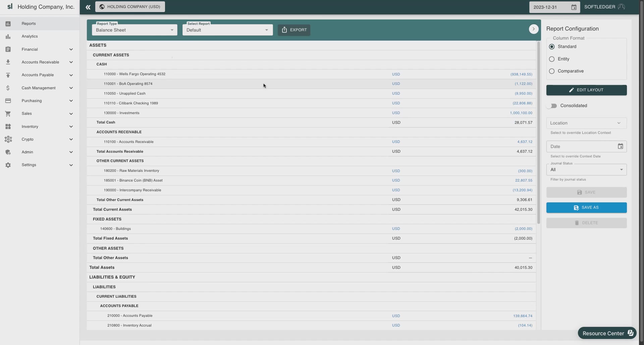Toggle the Consolidated switch on

[551, 106]
